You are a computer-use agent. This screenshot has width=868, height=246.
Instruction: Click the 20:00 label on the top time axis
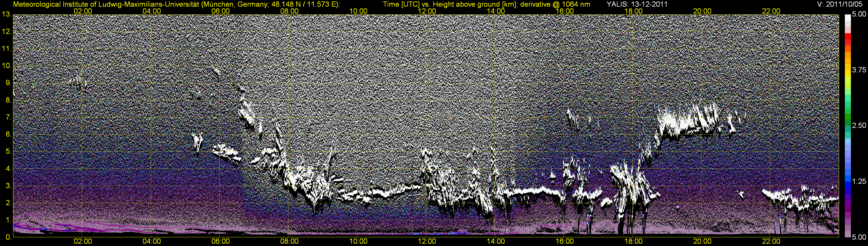702,11
